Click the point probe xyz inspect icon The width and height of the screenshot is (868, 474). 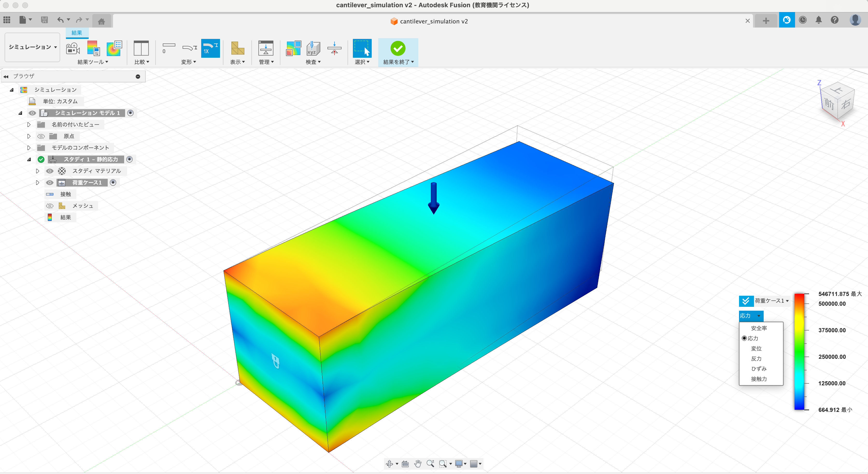[313, 49]
